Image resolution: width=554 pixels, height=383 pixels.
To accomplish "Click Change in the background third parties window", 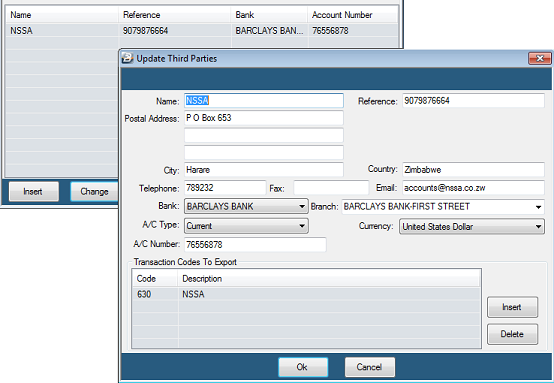I will pyautogui.click(x=94, y=192).
